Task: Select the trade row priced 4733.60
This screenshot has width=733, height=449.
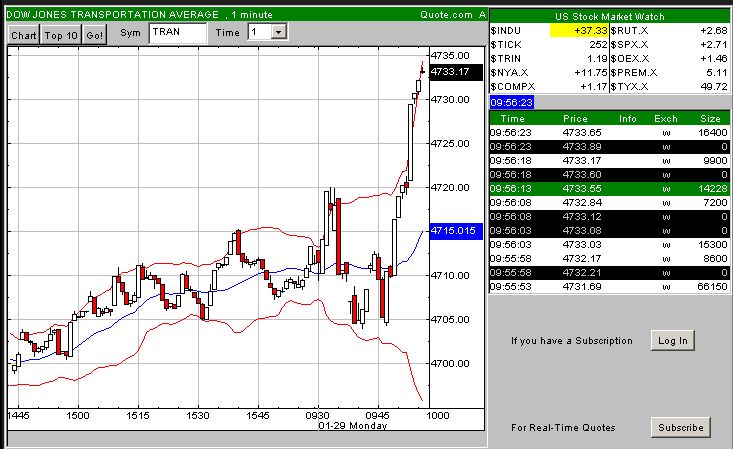Action: pos(609,175)
